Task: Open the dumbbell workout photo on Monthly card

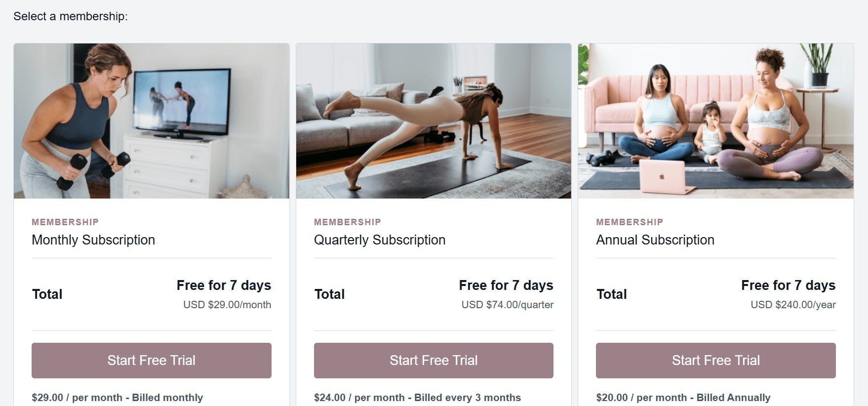Action: point(152,121)
